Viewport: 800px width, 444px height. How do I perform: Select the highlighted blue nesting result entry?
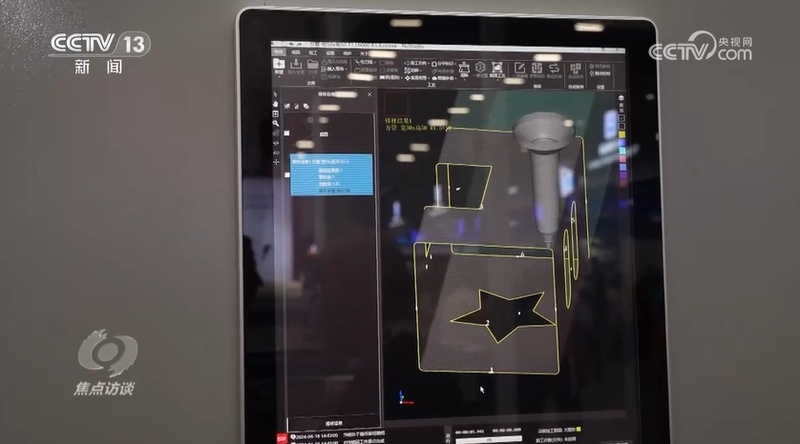tap(331, 159)
